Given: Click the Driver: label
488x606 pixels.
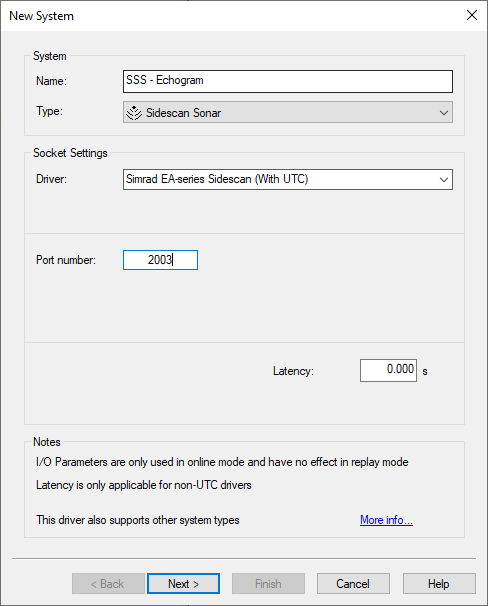Looking at the screenshot, I should [x=51, y=179].
